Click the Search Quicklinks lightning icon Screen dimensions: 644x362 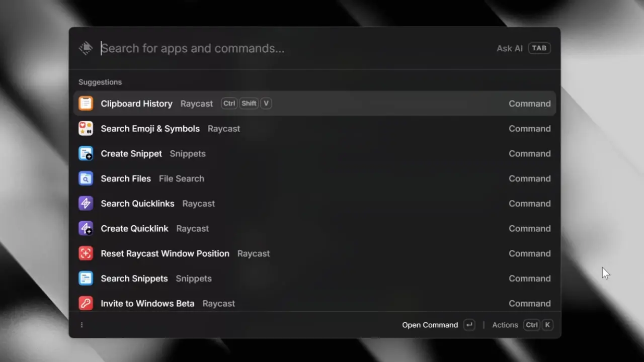click(86, 203)
